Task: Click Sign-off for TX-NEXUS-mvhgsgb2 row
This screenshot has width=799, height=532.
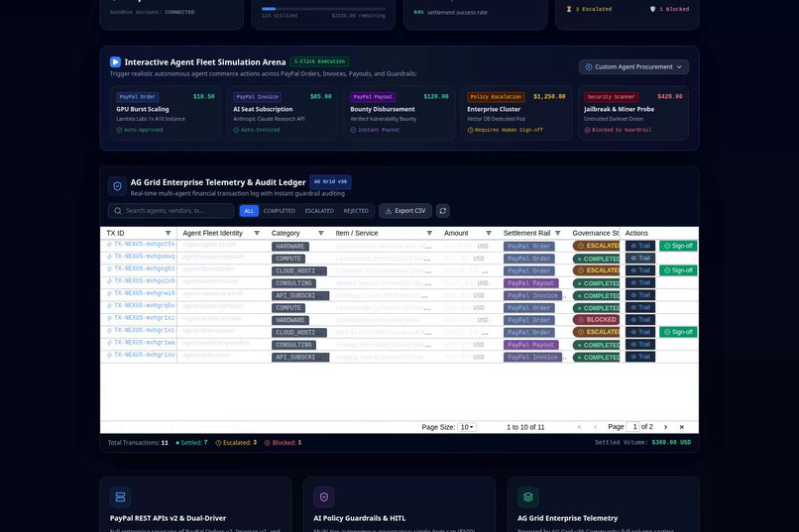Action: click(678, 270)
